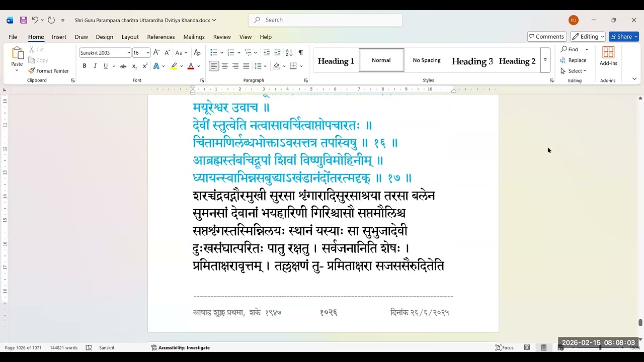The image size is (644, 362).
Task: Click the title bar Search box
Action: tap(325, 20)
